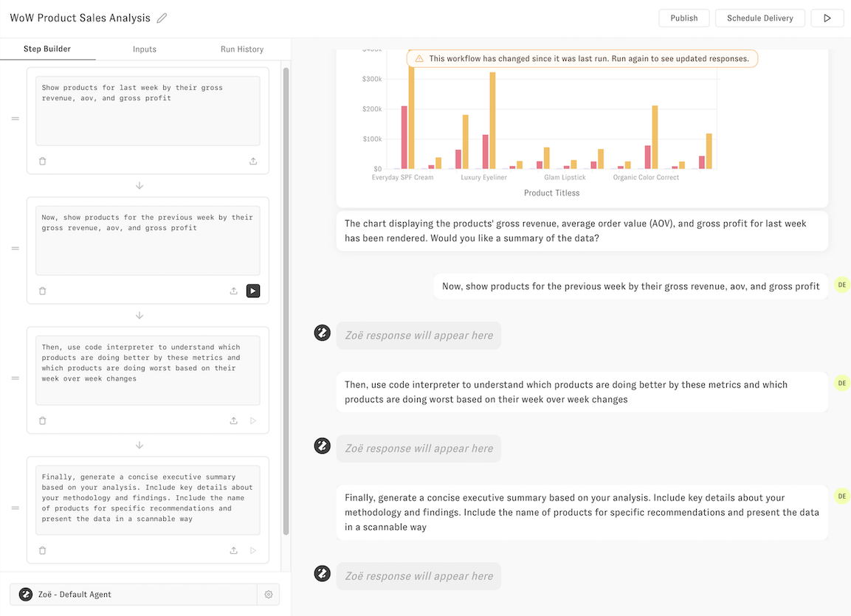This screenshot has height=616, width=851.
Task: Click the 'Product Titless' axis label
Action: click(551, 193)
